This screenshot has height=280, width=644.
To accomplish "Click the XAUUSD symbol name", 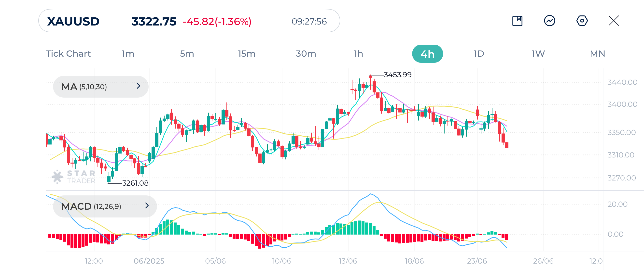I will pos(73,21).
